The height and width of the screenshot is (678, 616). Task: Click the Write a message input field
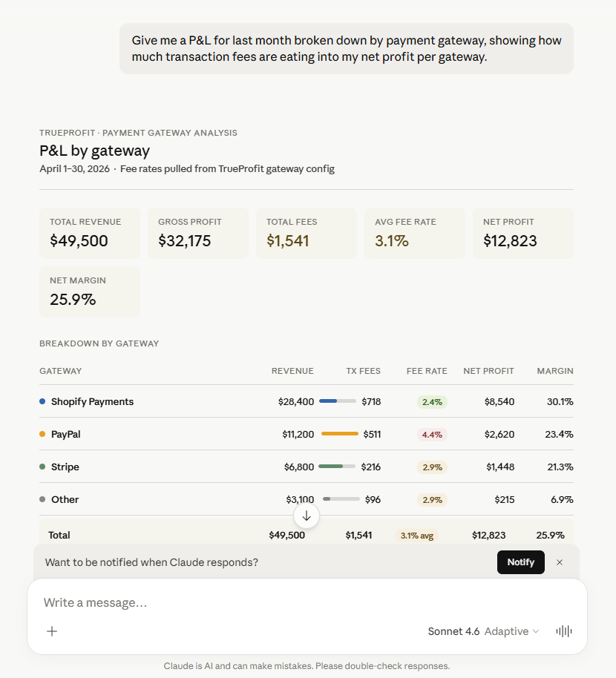[307, 603]
